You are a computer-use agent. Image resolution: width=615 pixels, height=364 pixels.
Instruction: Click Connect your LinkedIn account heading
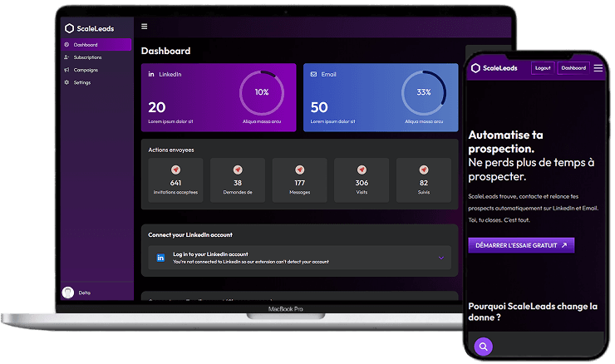pos(190,235)
